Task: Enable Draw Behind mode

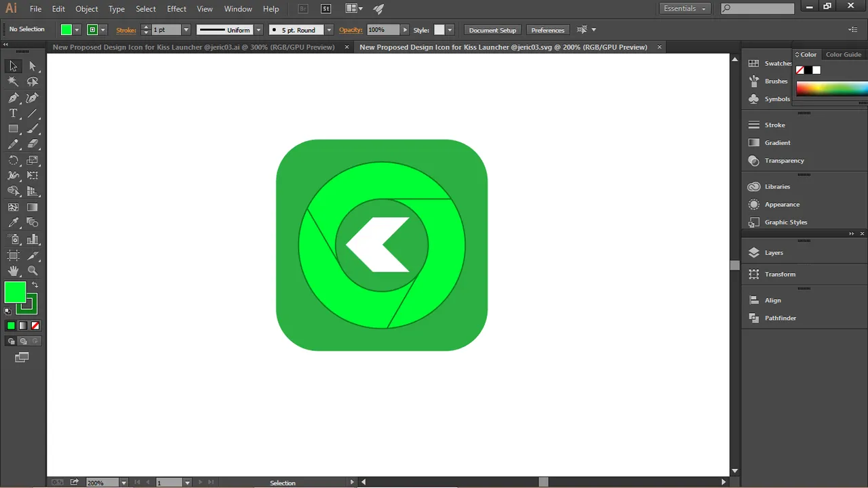Action: coord(23,341)
